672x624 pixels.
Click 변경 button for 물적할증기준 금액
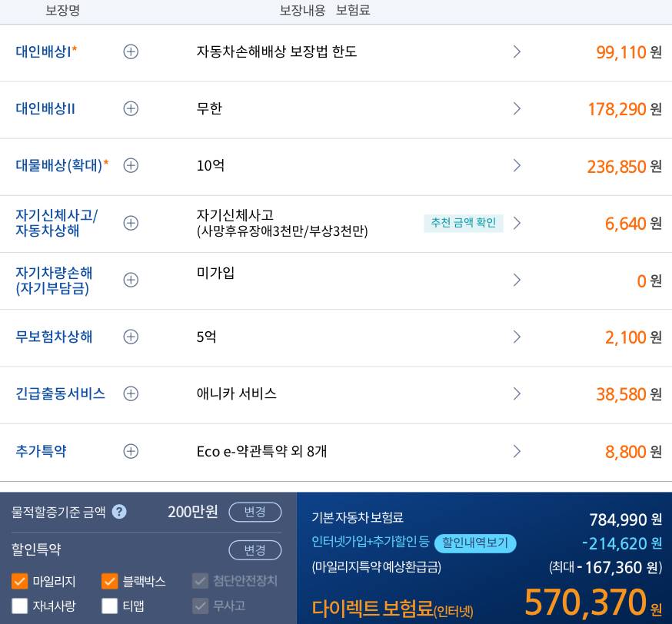click(x=254, y=512)
